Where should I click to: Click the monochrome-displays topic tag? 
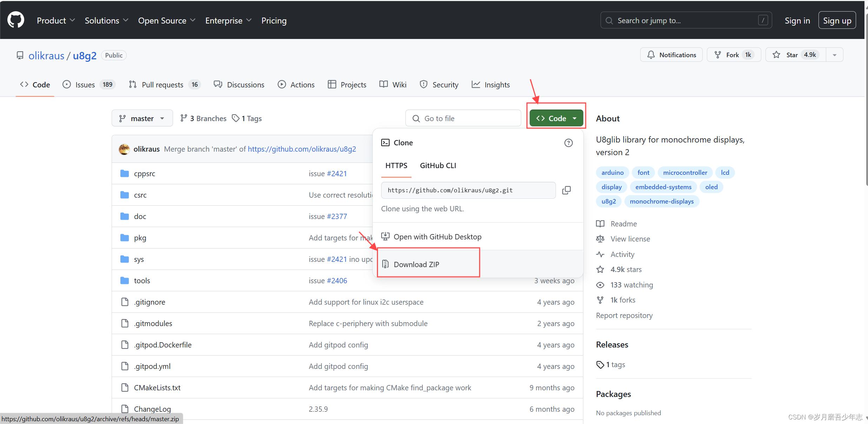(x=662, y=201)
